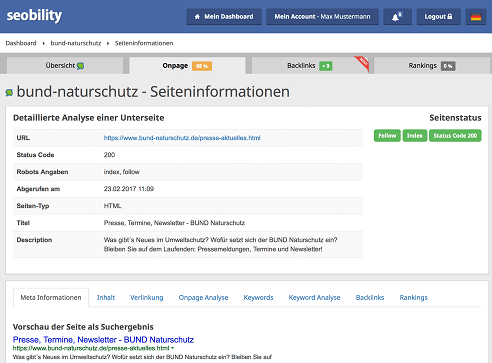Click the 0% Rankings badge
The width and height of the screenshot is (492, 363).
point(448,66)
